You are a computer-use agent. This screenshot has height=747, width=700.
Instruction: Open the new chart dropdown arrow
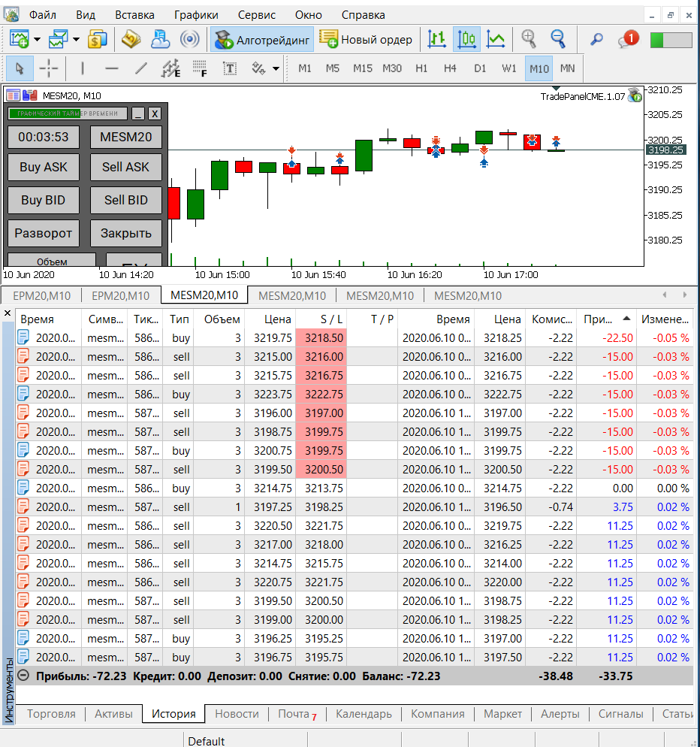pos(37,40)
